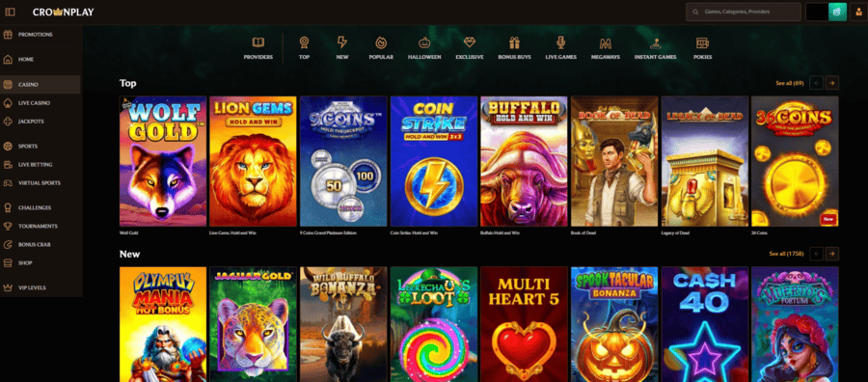Select the Popular flame icon
Image resolution: width=868 pixels, height=382 pixels.
coord(381,42)
